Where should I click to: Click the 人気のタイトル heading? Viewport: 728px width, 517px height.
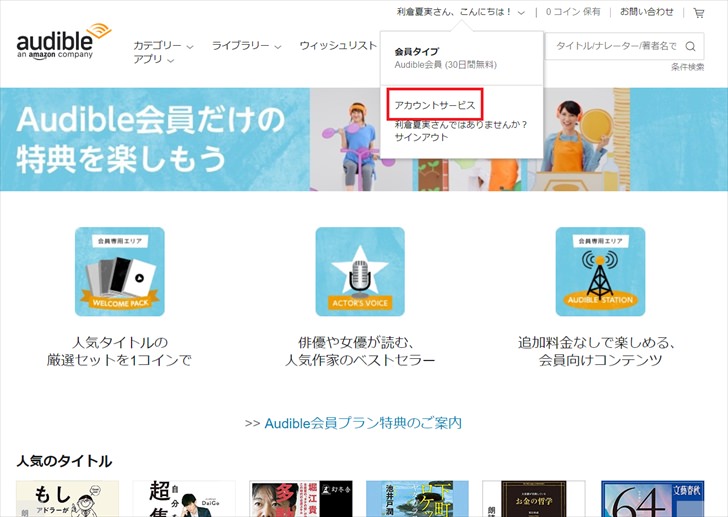(x=64, y=461)
